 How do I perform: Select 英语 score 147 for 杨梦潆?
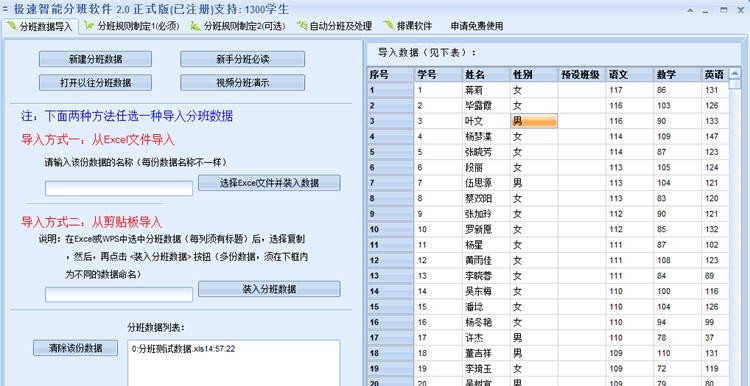coord(715,136)
